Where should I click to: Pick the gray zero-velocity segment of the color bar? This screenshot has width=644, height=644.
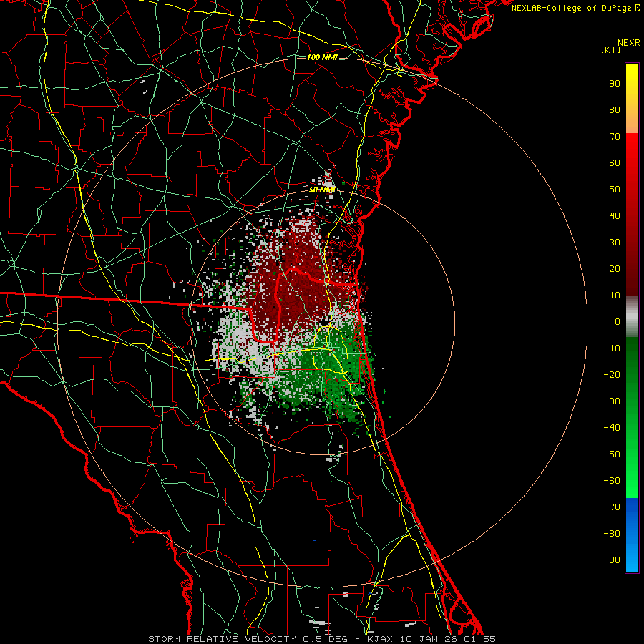tap(632, 317)
